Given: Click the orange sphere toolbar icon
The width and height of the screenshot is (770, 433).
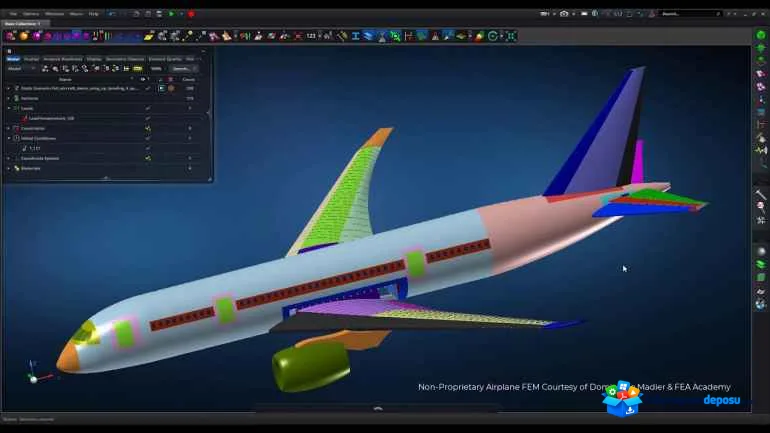Looking at the screenshot, I should pyautogui.click(x=24, y=36).
